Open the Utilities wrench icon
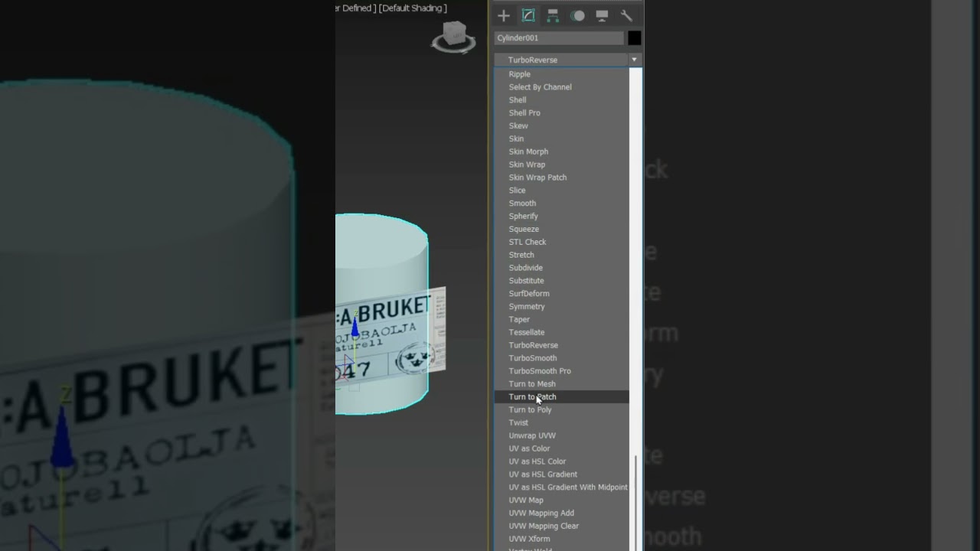The width and height of the screenshot is (980, 551). 626,15
